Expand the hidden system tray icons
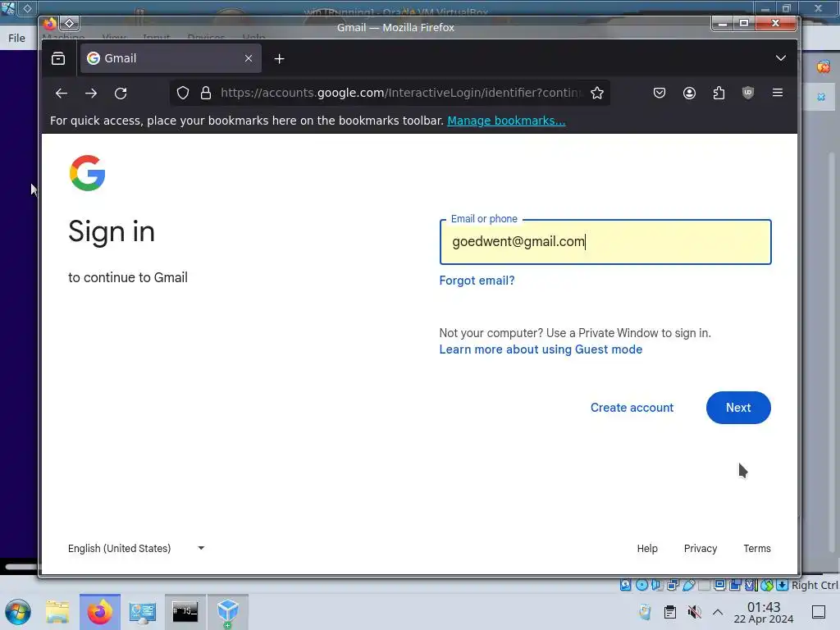840x630 pixels. tap(718, 612)
